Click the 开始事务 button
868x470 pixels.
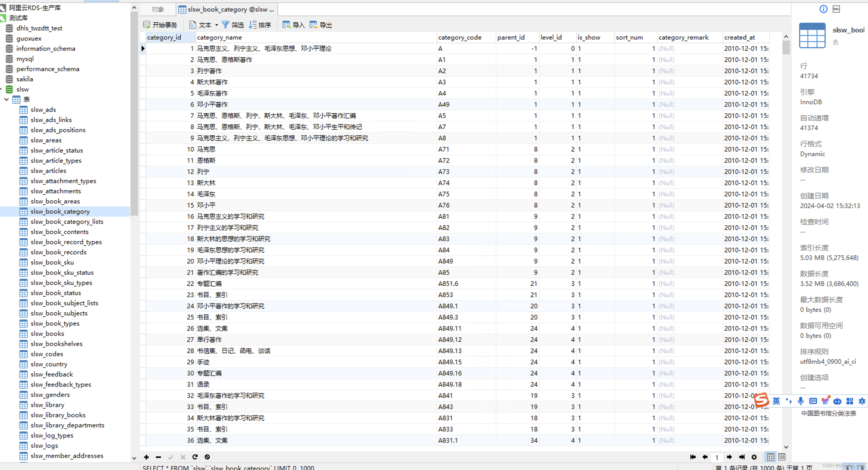[160, 25]
